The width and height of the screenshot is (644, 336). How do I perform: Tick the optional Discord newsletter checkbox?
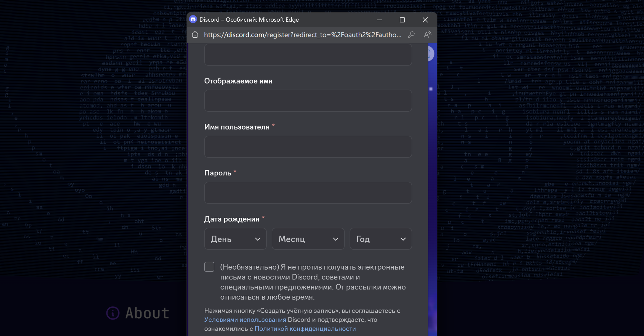[209, 267]
